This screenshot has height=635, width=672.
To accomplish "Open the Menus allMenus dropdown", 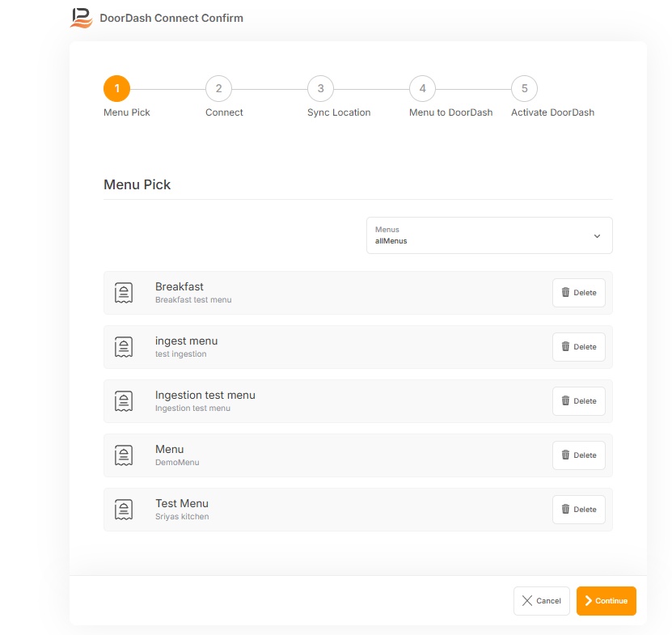I will click(x=477, y=235).
